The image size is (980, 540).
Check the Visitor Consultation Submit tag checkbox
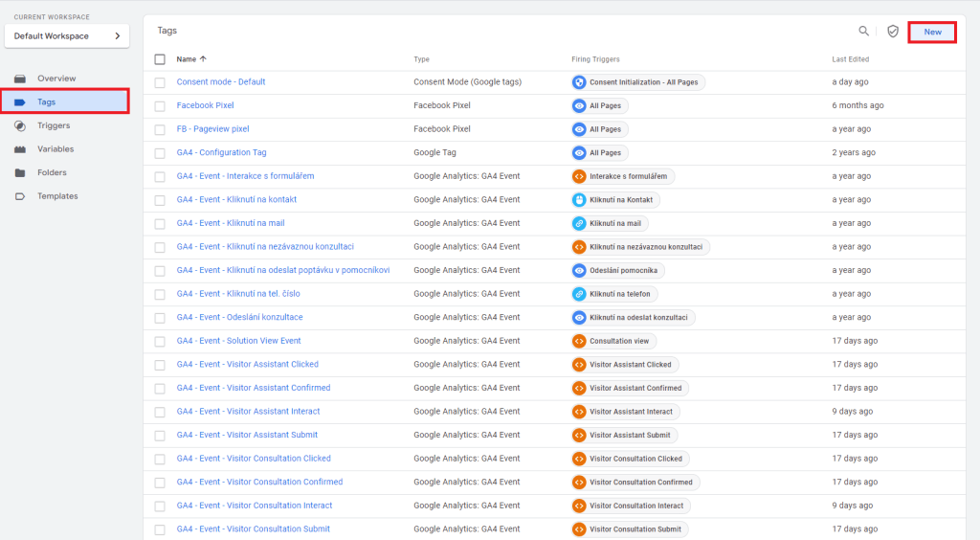point(160,529)
